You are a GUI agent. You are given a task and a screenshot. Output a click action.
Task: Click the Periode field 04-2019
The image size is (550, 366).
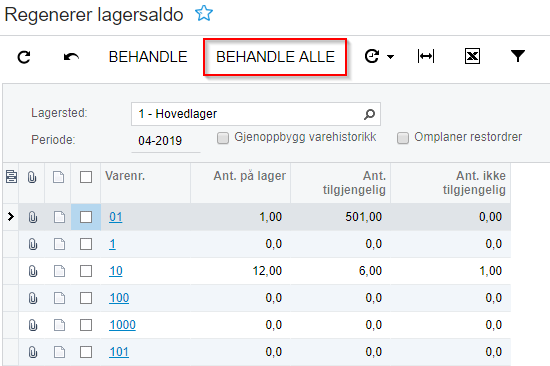click(x=166, y=141)
